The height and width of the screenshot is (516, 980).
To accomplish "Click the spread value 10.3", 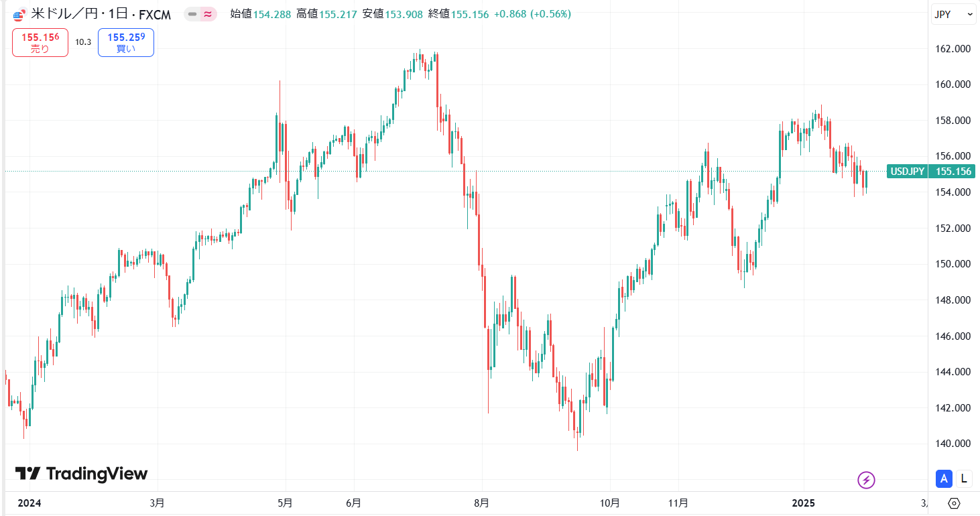I will (83, 42).
